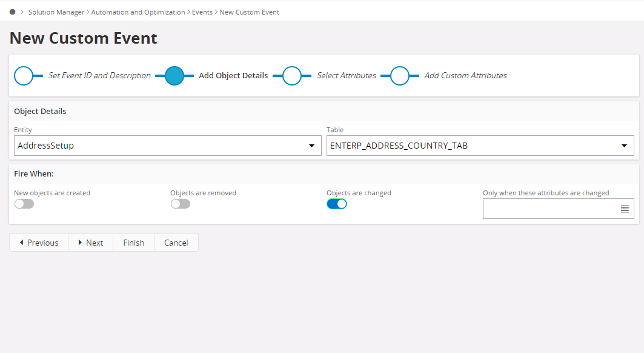The image size is (644, 353).
Task: Click the Add Custom Attributes step circle
Action: [399, 75]
